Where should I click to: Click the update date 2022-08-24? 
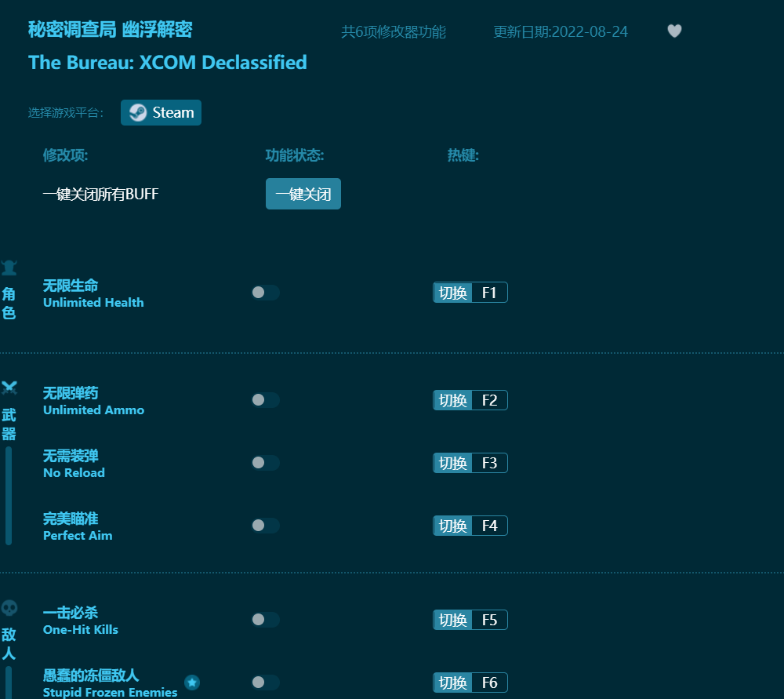[x=590, y=32]
